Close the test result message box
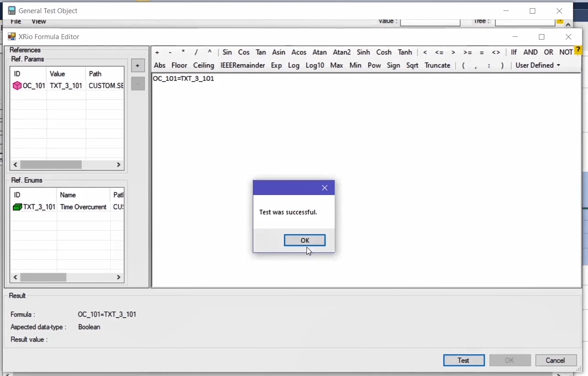The image size is (588, 376). (324, 188)
